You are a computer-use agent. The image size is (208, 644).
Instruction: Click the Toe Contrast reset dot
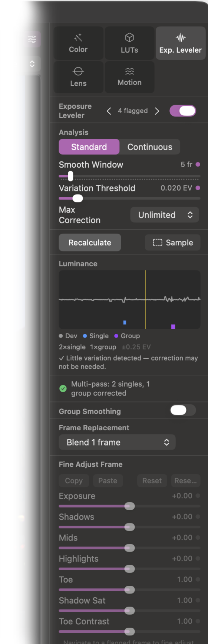pos(198,621)
